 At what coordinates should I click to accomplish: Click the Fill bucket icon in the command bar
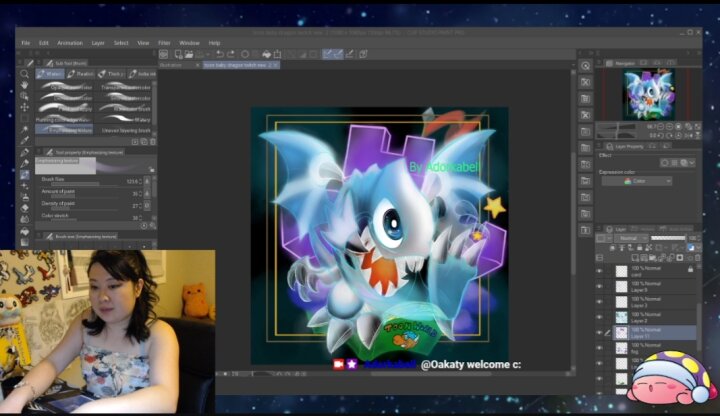[266, 54]
